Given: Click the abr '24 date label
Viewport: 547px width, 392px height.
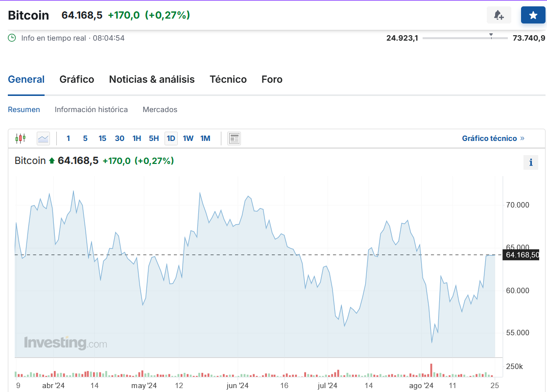Looking at the screenshot, I should click(53, 385).
